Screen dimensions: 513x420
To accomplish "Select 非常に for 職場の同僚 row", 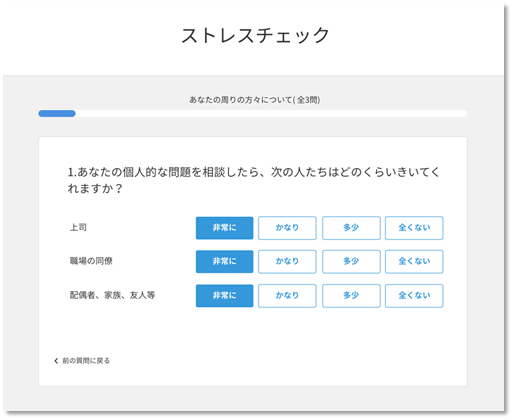I will 224,262.
